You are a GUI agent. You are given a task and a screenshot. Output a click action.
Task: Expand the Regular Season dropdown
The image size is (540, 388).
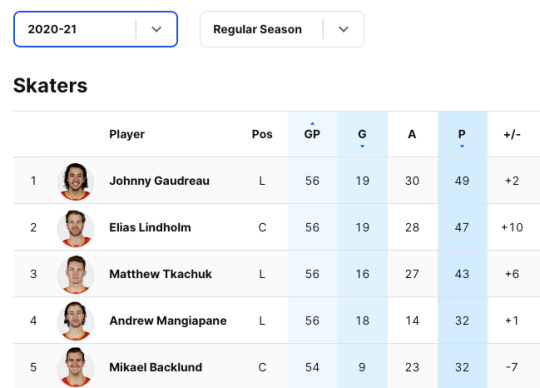[x=282, y=29]
